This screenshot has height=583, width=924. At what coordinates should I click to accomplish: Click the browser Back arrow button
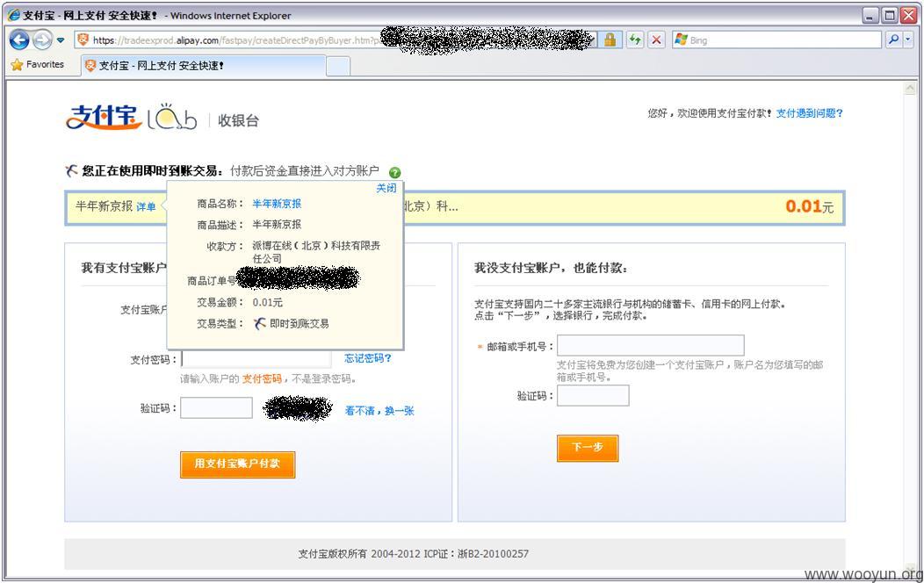19,40
